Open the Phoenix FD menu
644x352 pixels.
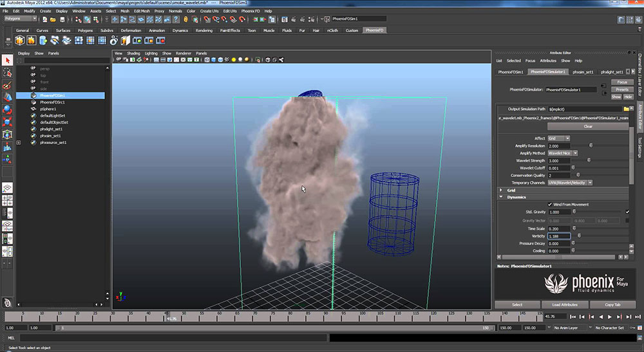(251, 11)
